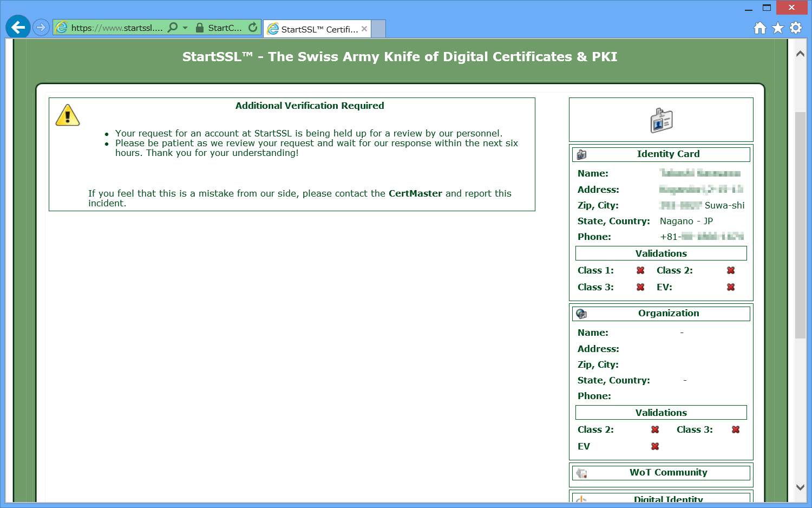Open the browser home page icon
This screenshot has width=812, height=508.
[x=760, y=28]
